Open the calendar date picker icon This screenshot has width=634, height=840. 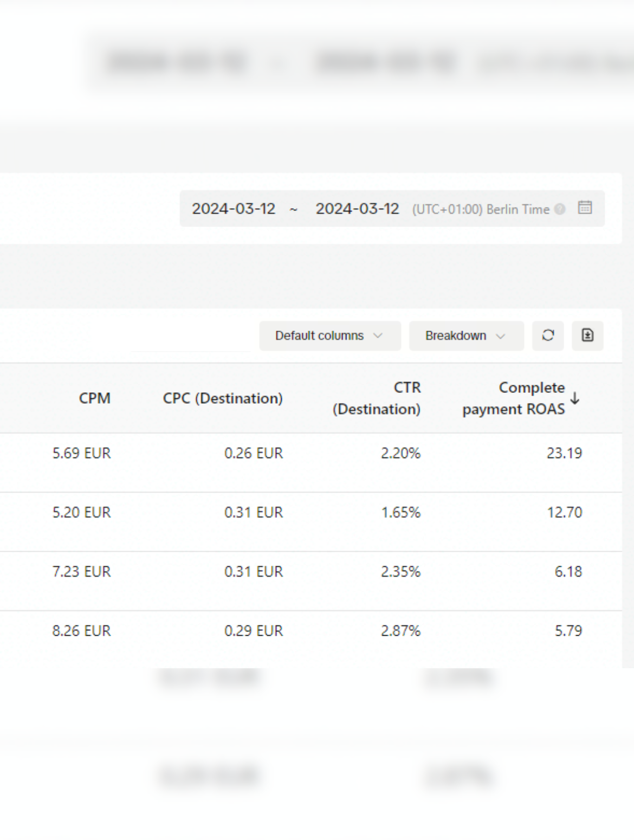585,208
